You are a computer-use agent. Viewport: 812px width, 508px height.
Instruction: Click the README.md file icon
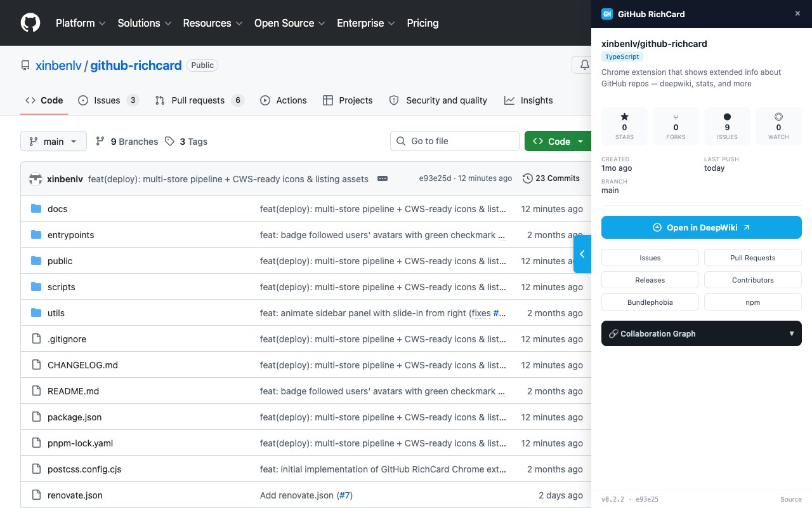[x=36, y=391]
